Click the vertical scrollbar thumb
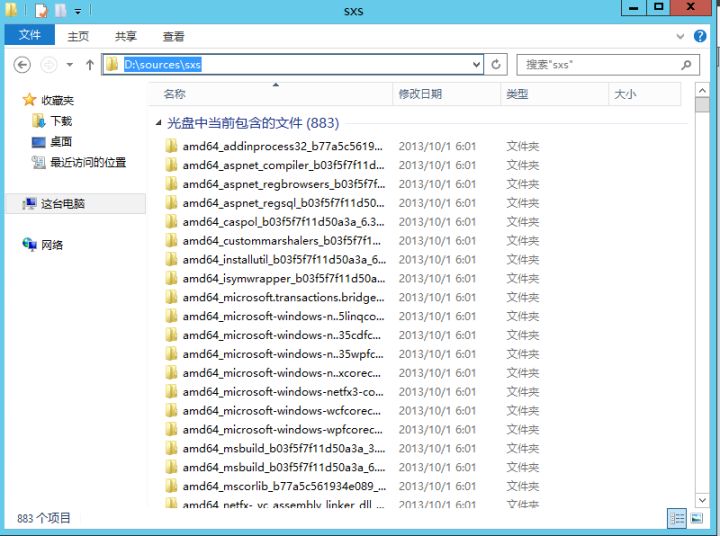Viewport: 720px width, 536px height. click(x=702, y=105)
